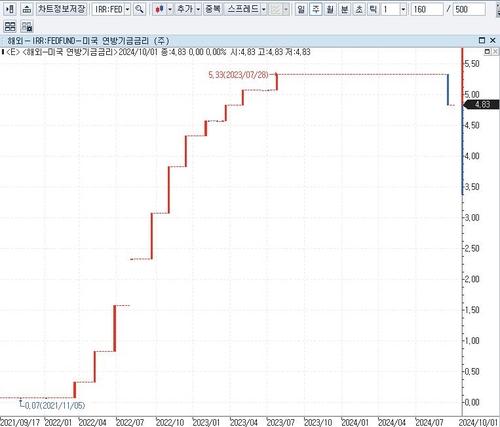Switch to 주 weekly period
The width and height of the screenshot is (500, 427).
click(x=316, y=9)
